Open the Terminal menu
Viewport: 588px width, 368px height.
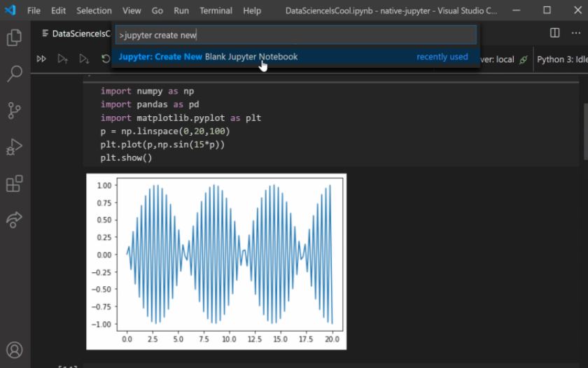[x=216, y=10]
